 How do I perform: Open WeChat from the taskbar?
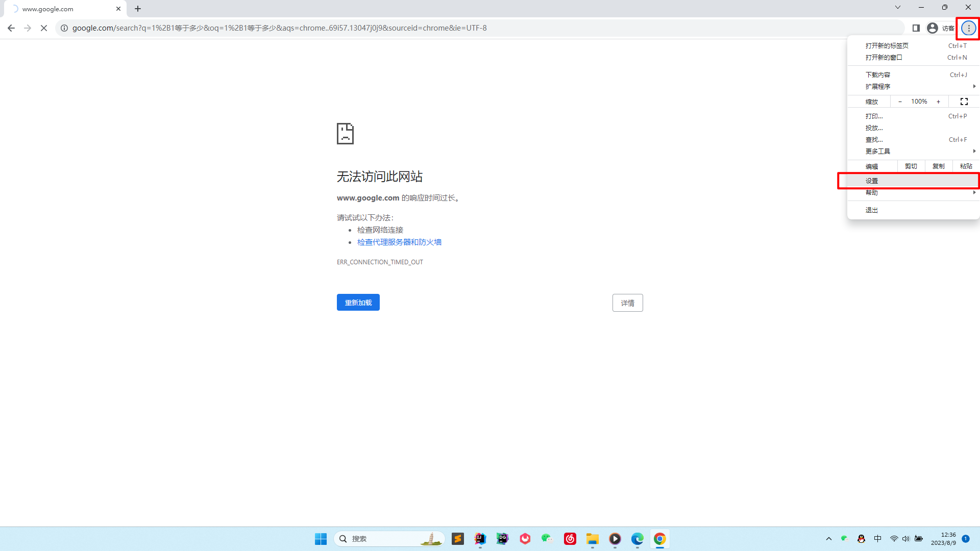[x=548, y=539]
